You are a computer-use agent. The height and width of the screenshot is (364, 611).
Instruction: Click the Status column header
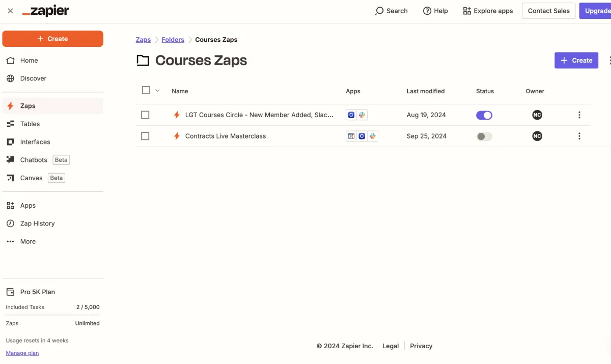485,91
